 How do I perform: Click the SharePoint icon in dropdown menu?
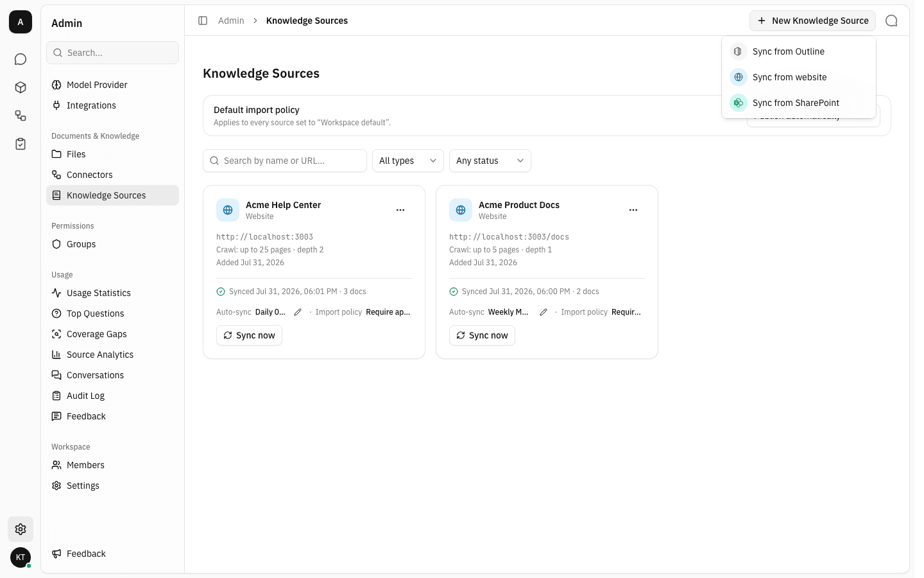point(739,103)
